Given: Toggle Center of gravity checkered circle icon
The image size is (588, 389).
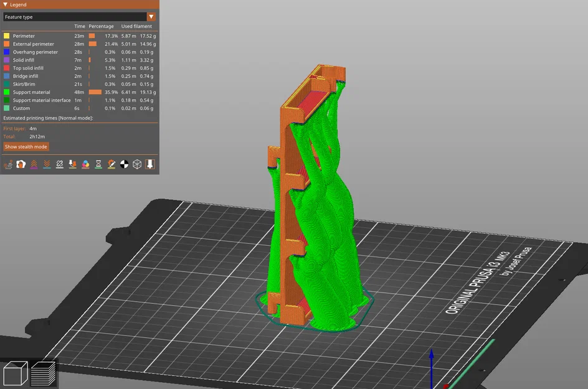Looking at the screenshot, I should [x=124, y=164].
